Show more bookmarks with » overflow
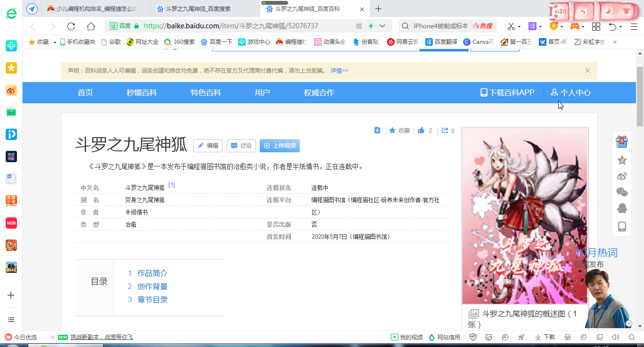Viewport: 644px width, 347px height. (x=615, y=42)
